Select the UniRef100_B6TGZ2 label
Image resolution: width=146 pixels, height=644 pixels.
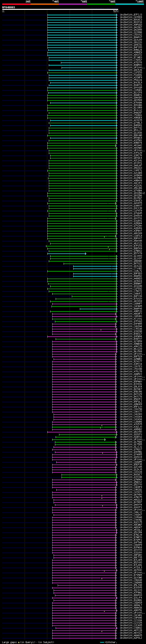coord(131,263)
